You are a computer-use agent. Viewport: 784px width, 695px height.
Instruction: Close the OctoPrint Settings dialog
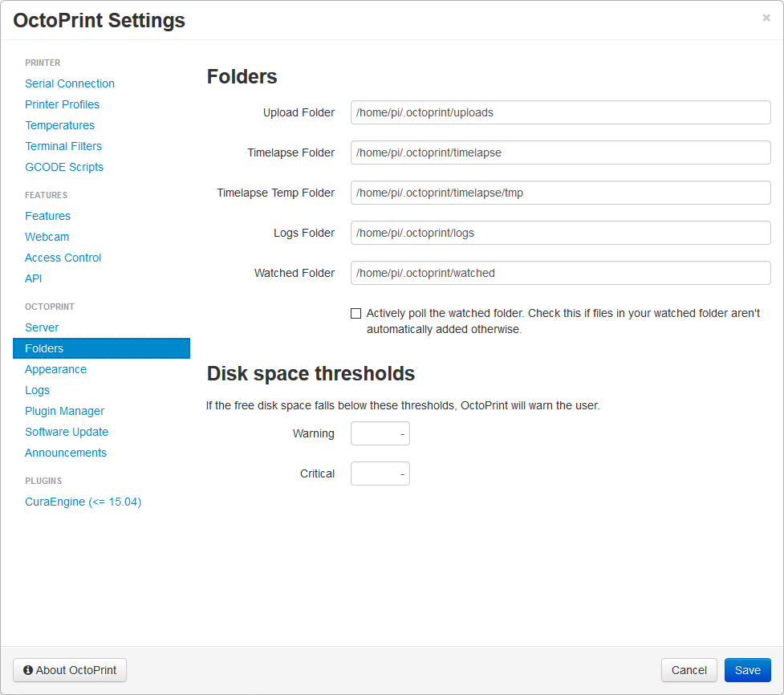coord(766,18)
